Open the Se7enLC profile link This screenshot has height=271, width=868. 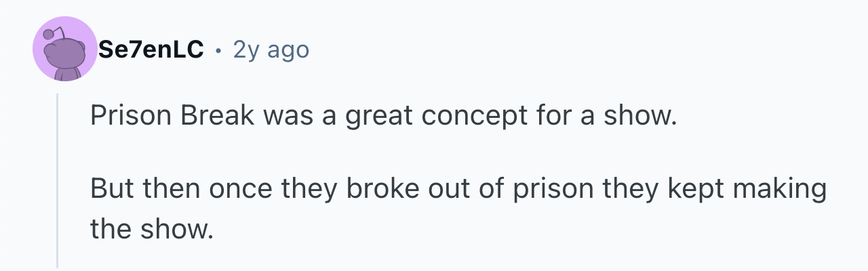pyautogui.click(x=151, y=49)
